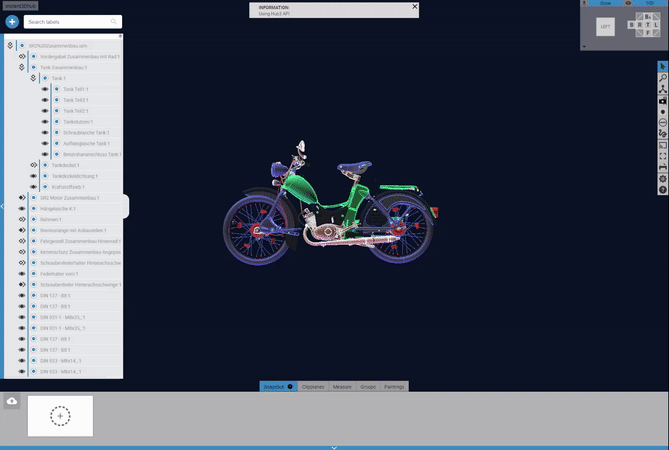Collapse the Tank Zusammenbau:1 node
The width and height of the screenshot is (669, 450).
pyautogui.click(x=21, y=67)
